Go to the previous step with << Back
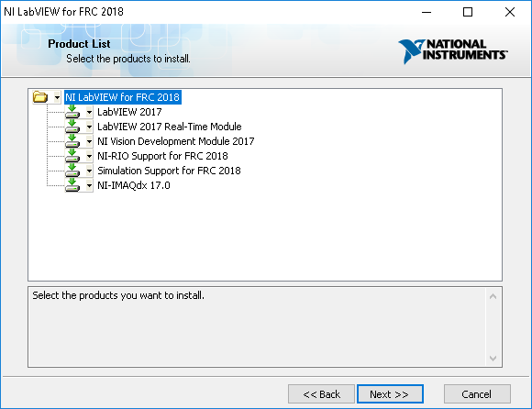 pyautogui.click(x=321, y=394)
